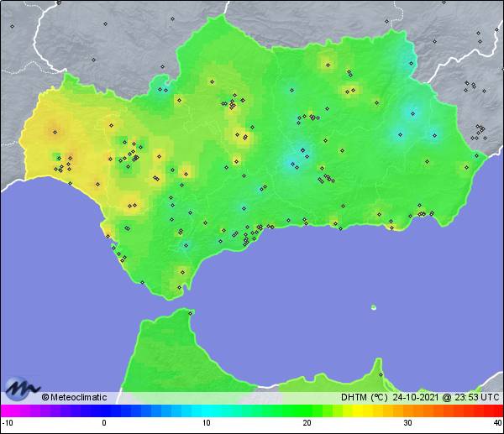Viewport: 504px width, 434px height.
Task: Select the station marker at orange hotspot in Huelva
Action: (x=55, y=132)
